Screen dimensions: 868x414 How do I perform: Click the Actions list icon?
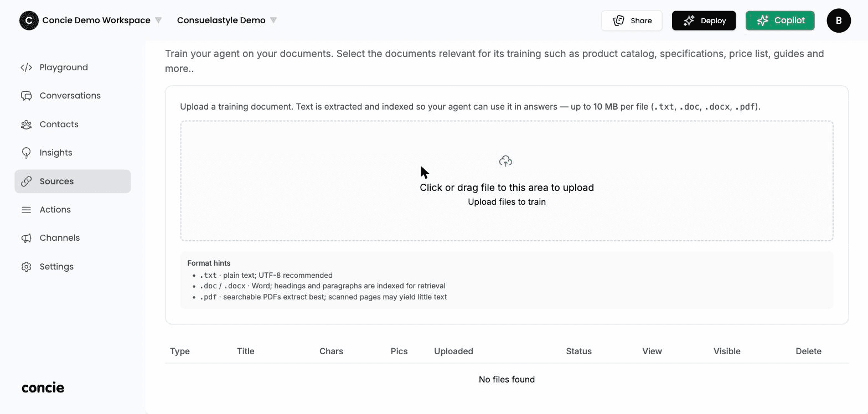click(x=26, y=210)
